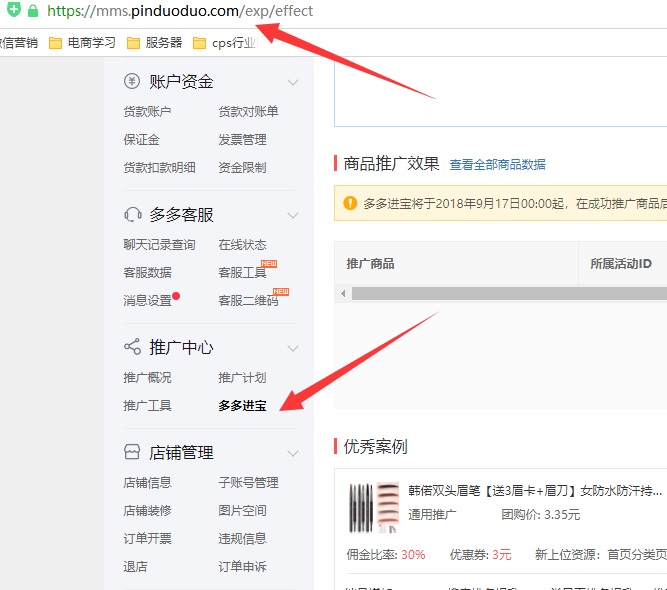Click the 优秀案例 heading
The height and width of the screenshot is (590, 667).
pyautogui.click(x=375, y=446)
